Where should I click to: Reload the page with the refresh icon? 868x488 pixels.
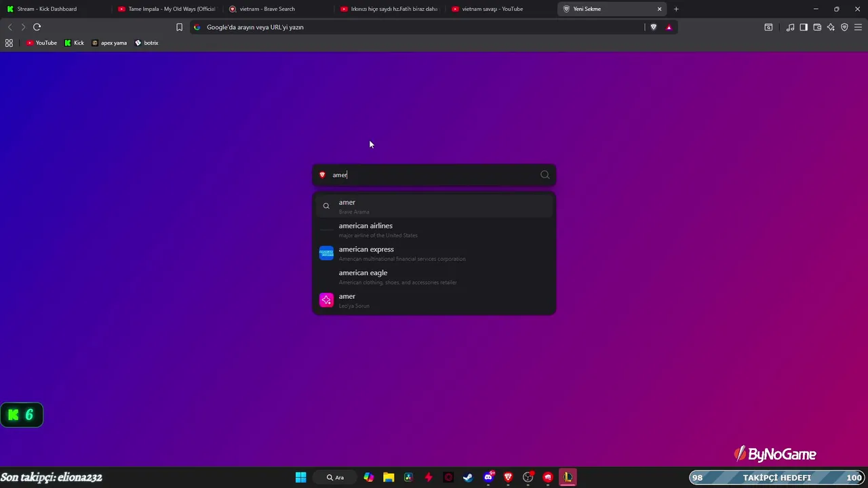point(37,27)
